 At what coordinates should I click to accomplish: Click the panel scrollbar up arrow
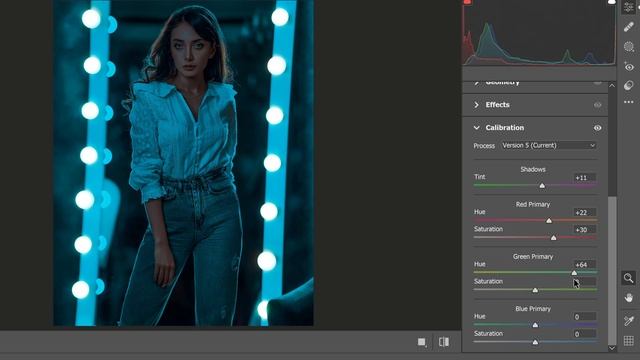(612, 85)
